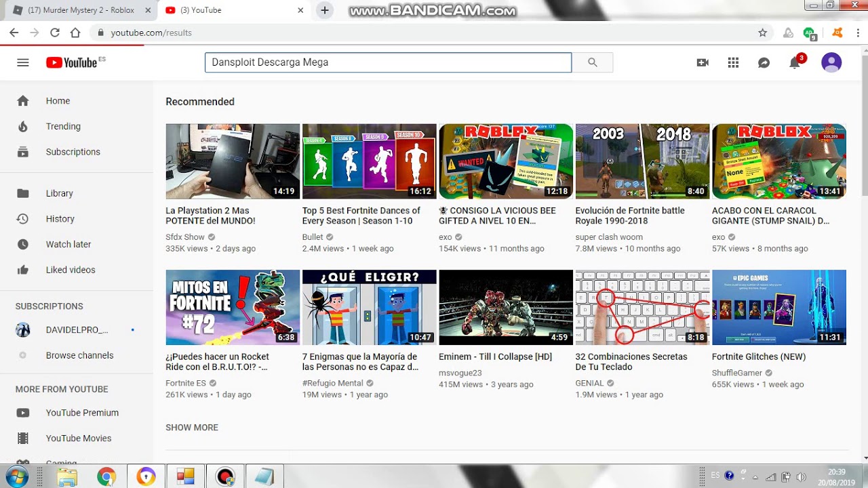Click the browser address bar URL

[x=151, y=33]
